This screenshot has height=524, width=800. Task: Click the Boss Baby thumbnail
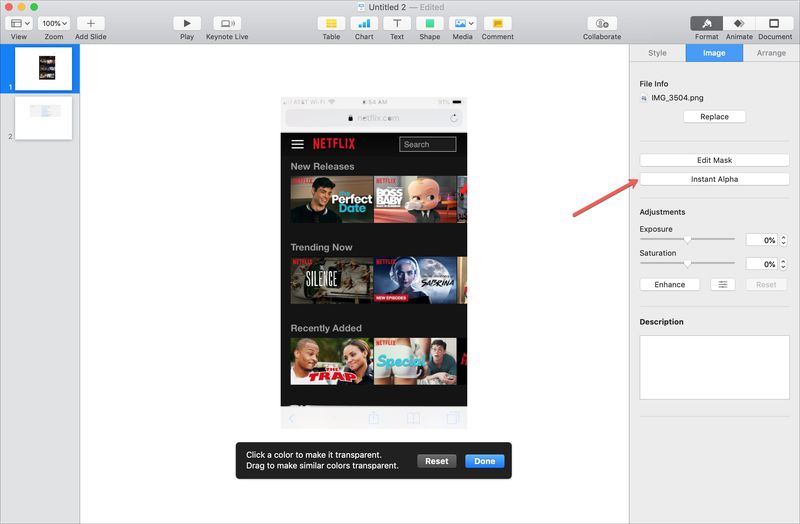click(415, 199)
